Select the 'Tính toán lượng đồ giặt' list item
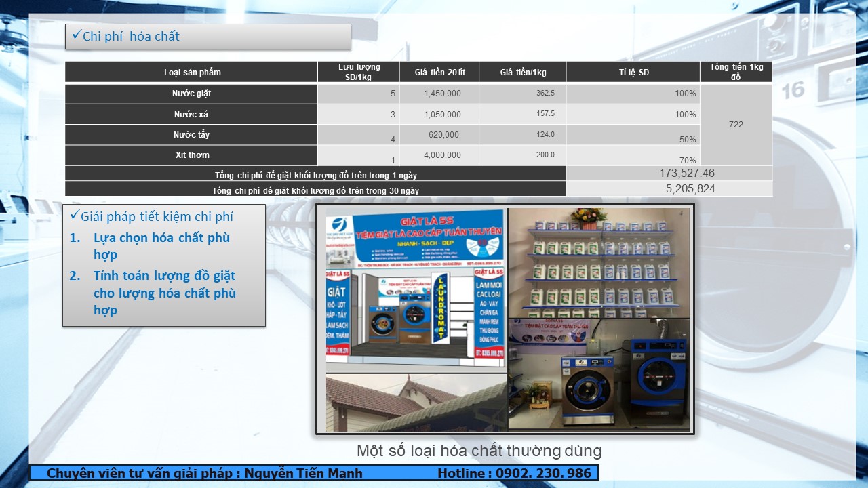868x488 pixels. point(165,293)
